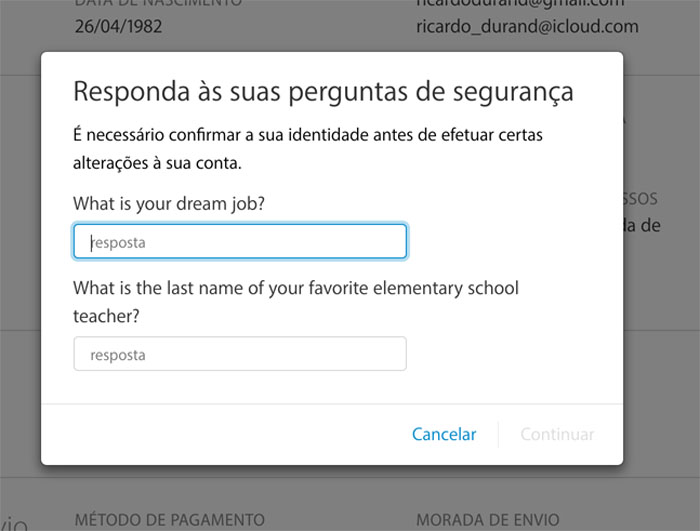Click the elementary school teacher question label

click(x=295, y=301)
